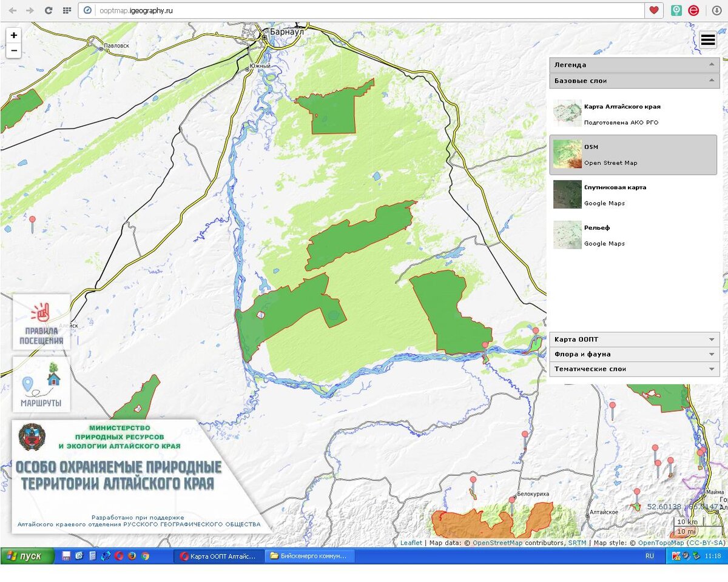Click the Спутниковая карта satellite thumbnail
The image size is (728, 582).
[567, 194]
